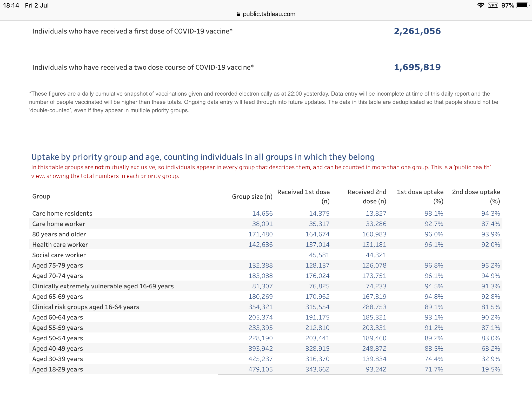This screenshot has height=399, width=532.
Task: Click the Group size (n) column header
Action: [x=252, y=197]
